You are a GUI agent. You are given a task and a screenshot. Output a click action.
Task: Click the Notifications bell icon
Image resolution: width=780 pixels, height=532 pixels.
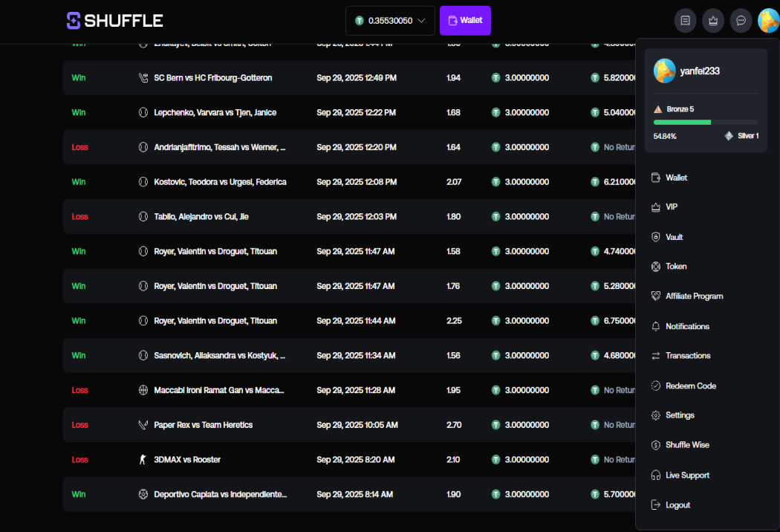[x=656, y=326]
